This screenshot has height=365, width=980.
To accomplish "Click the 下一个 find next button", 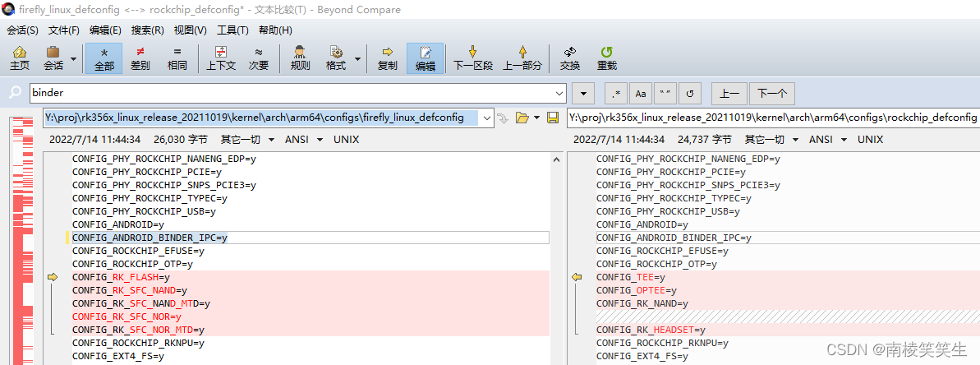I will point(772,93).
